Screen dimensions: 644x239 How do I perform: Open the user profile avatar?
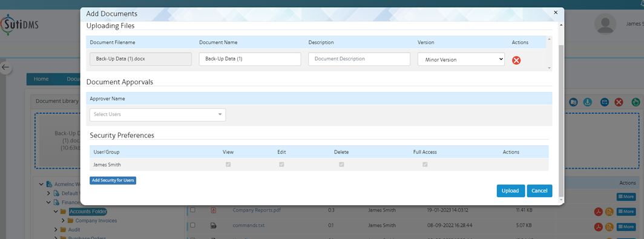(605, 24)
